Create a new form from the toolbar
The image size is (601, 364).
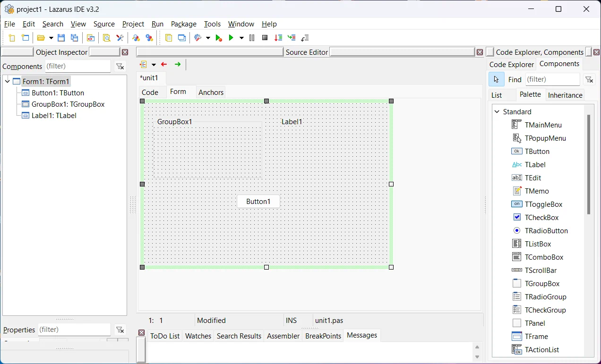click(x=26, y=38)
